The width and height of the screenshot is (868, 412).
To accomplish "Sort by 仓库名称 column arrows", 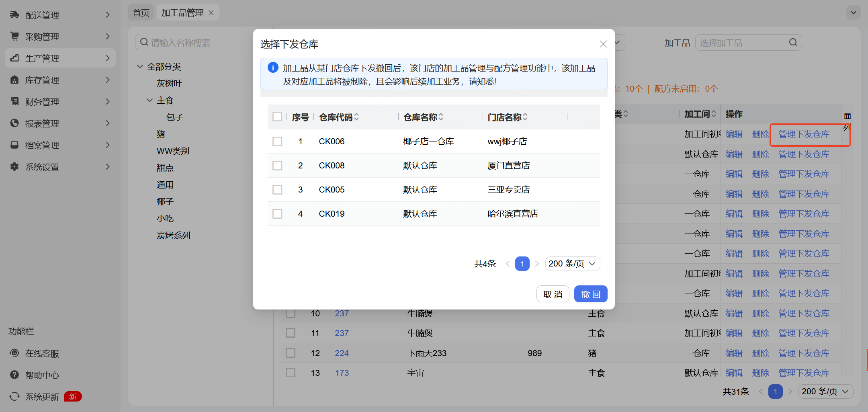I will tap(441, 117).
